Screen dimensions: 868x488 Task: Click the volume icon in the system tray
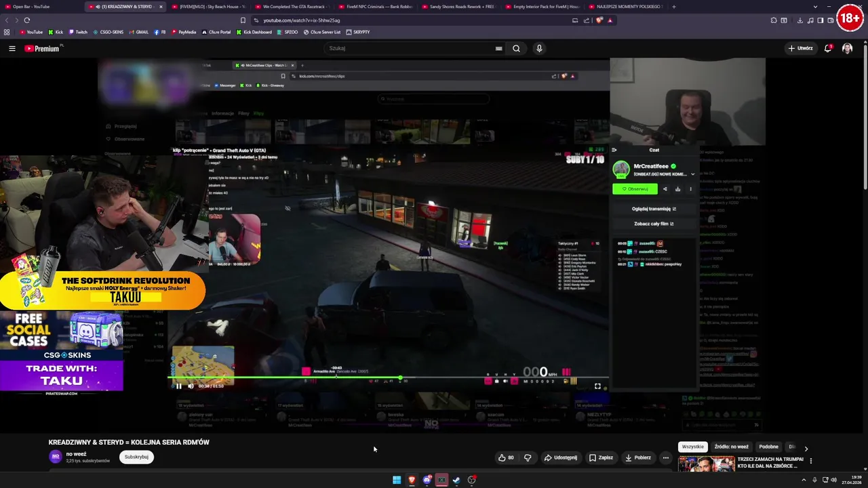(833, 480)
